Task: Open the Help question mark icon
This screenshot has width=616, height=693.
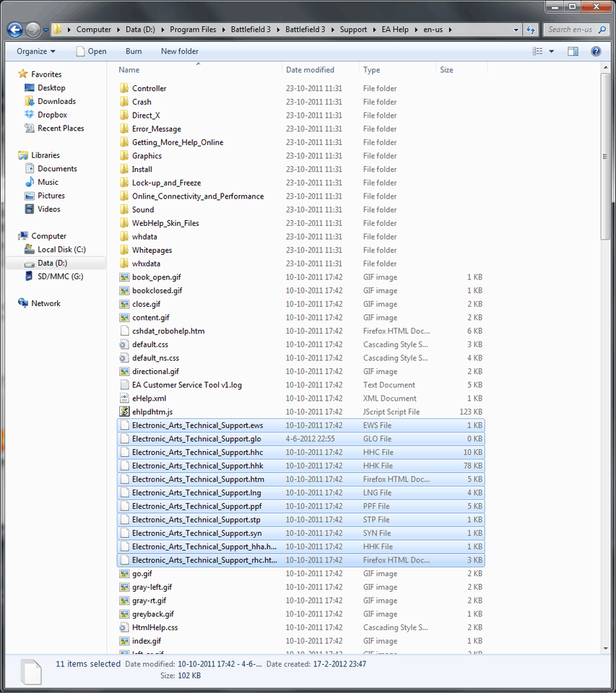Action: pos(596,51)
